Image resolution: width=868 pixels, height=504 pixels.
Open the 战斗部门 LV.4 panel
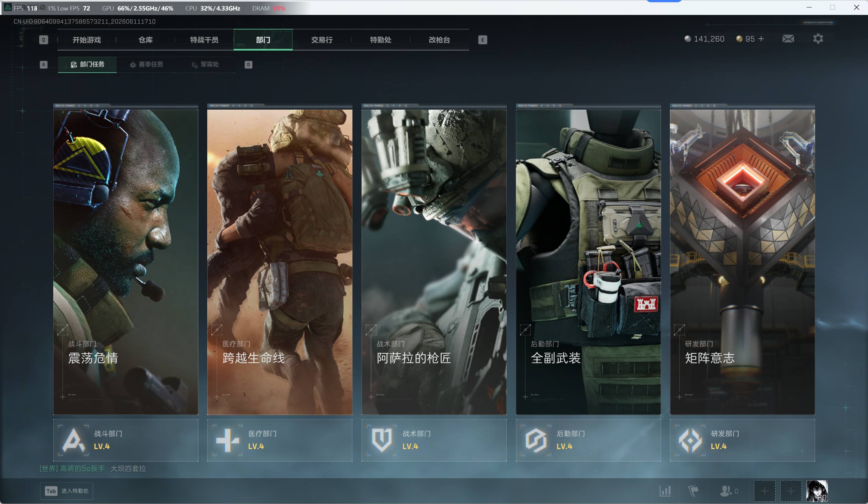coord(126,440)
